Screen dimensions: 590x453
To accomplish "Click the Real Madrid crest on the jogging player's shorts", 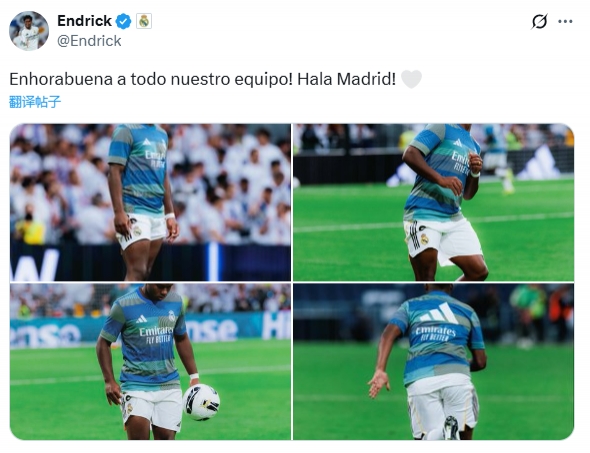I will 424,239.
